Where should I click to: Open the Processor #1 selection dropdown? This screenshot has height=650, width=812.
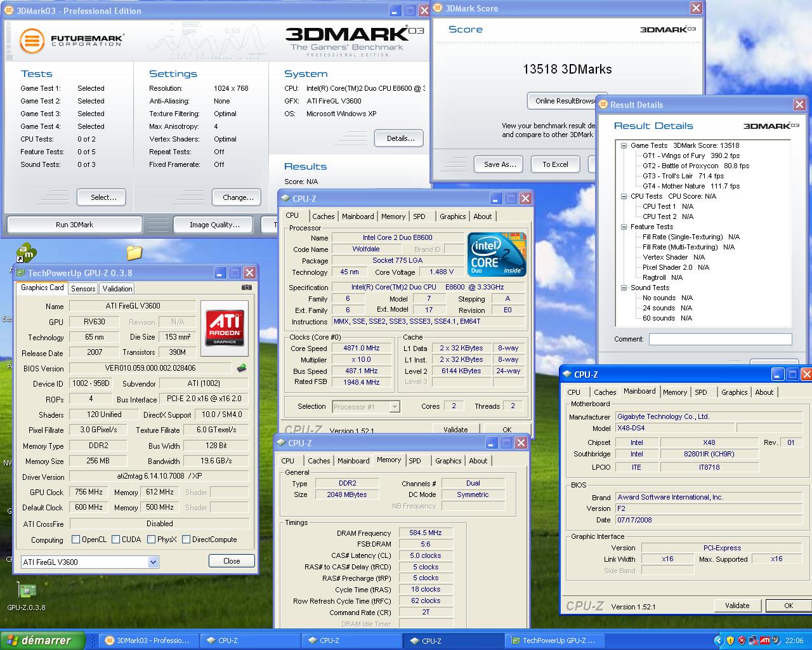click(395, 407)
